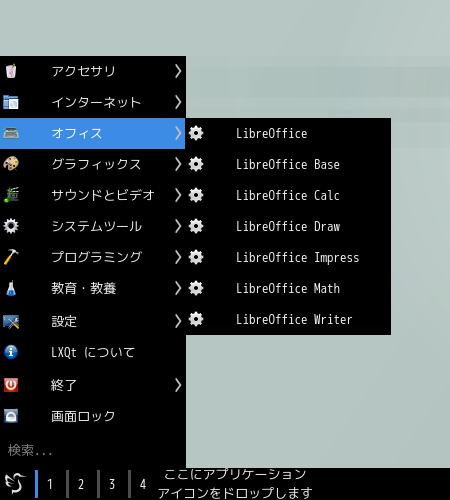Click the Graphics (グラフィックス) palette icon

11,164
